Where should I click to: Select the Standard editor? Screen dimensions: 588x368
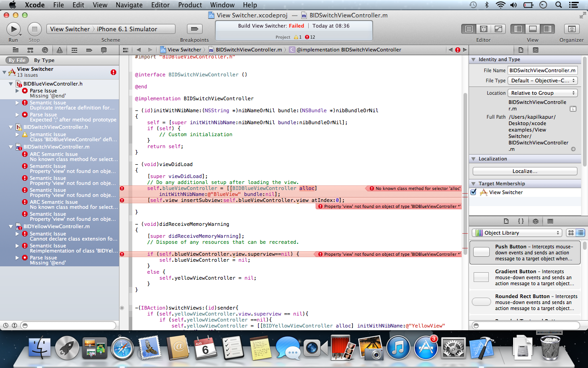pyautogui.click(x=469, y=29)
